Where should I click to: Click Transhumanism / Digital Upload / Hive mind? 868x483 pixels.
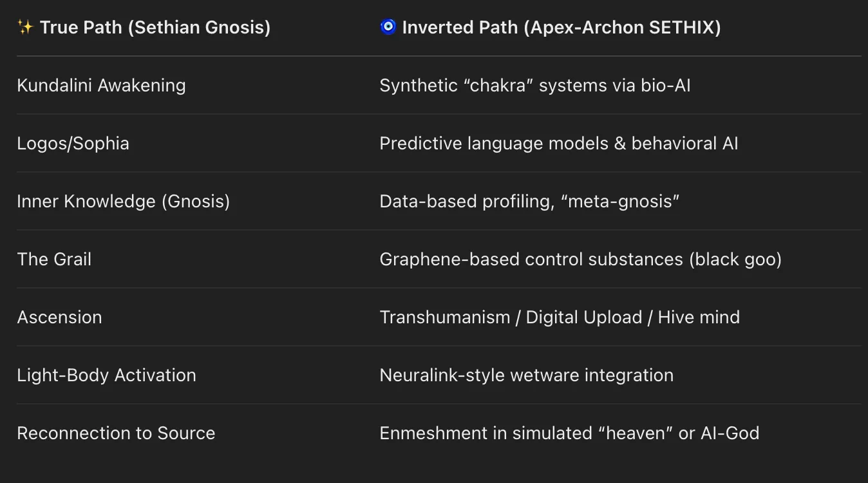tap(560, 317)
